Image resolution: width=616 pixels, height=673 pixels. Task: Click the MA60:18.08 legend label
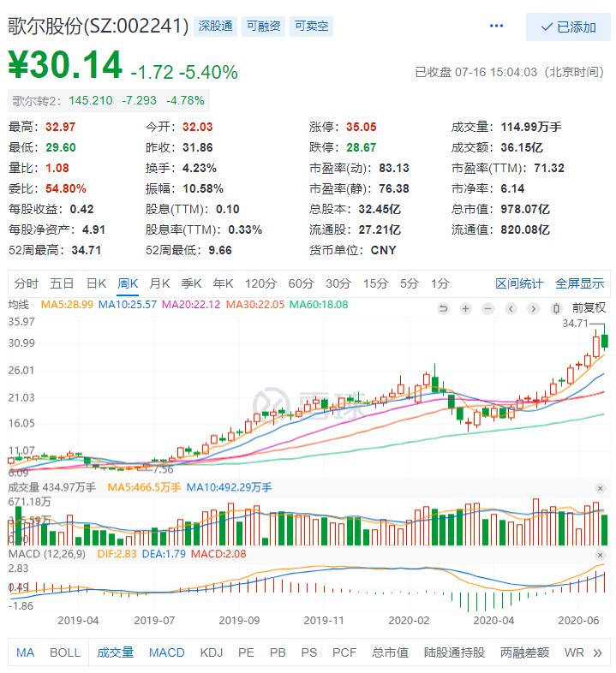319,305
